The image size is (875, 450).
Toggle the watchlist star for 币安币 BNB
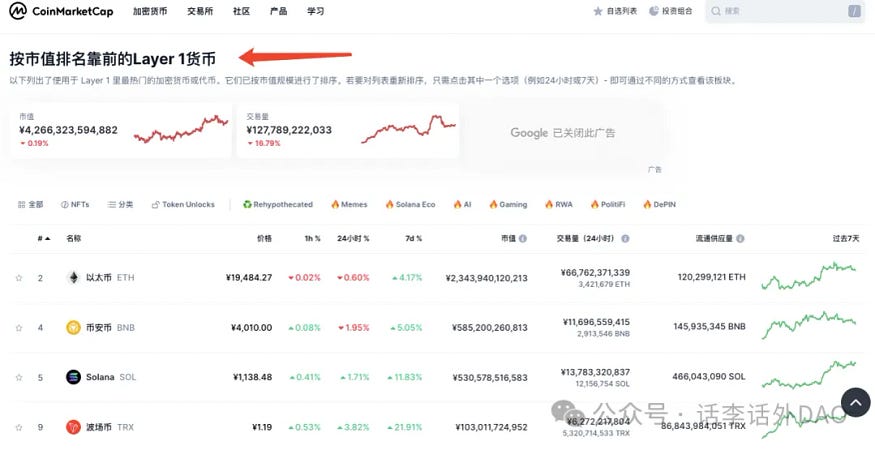pos(19,327)
